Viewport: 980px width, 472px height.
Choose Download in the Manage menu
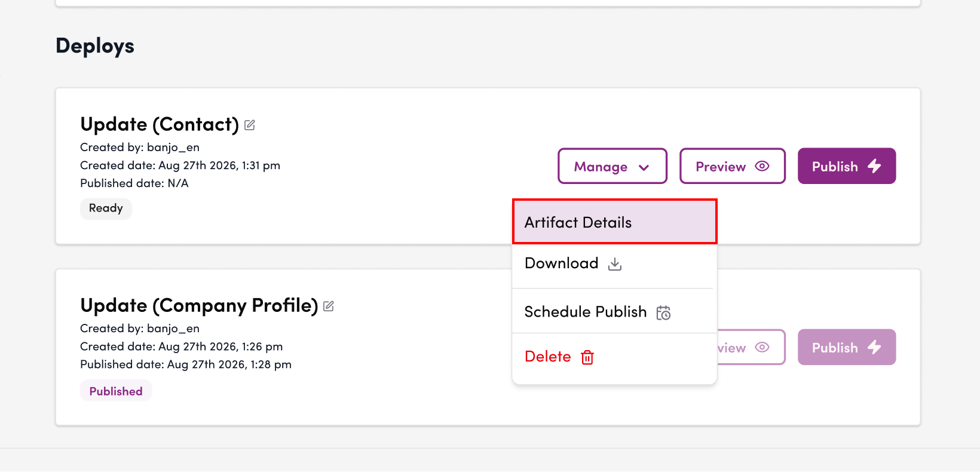(615, 263)
